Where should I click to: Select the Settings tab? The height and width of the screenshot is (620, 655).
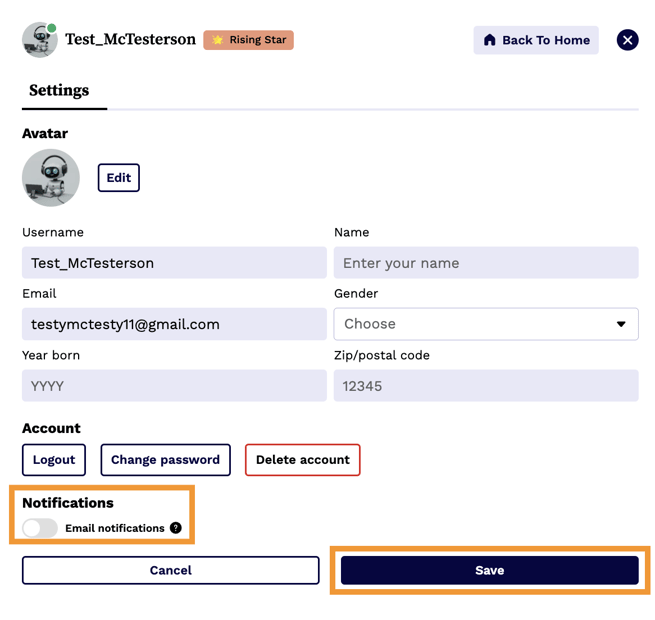click(x=59, y=90)
